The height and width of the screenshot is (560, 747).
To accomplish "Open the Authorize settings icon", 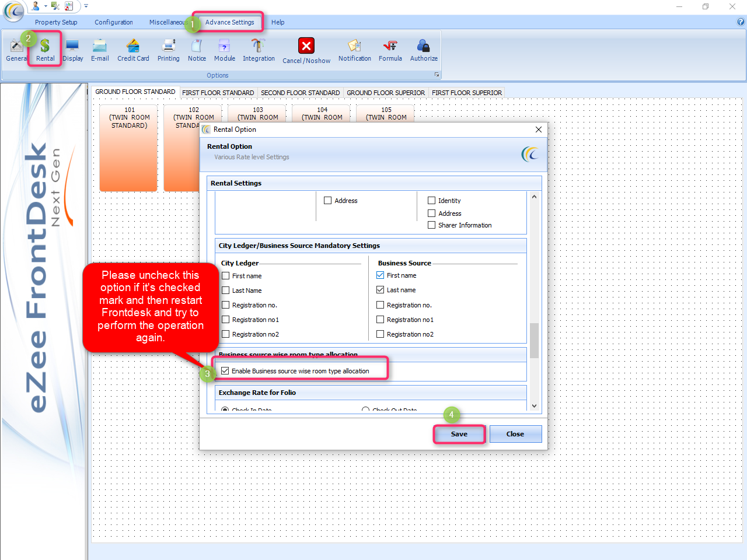I will [x=424, y=50].
